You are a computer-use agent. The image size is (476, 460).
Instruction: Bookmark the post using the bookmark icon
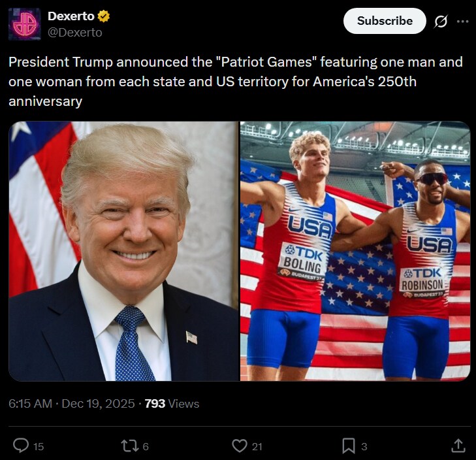click(349, 446)
